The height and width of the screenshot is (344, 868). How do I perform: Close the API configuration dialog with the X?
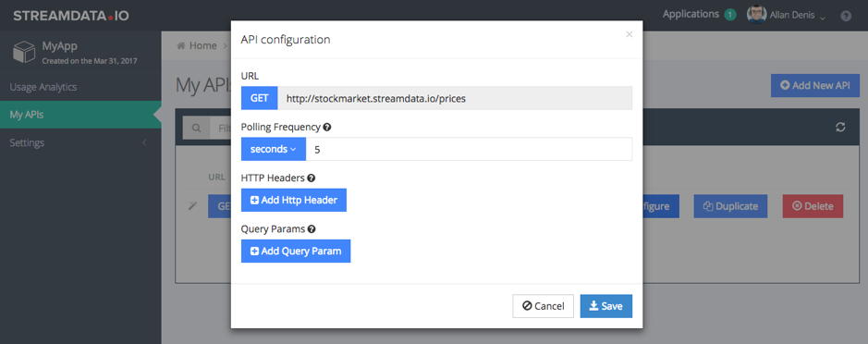[x=629, y=34]
